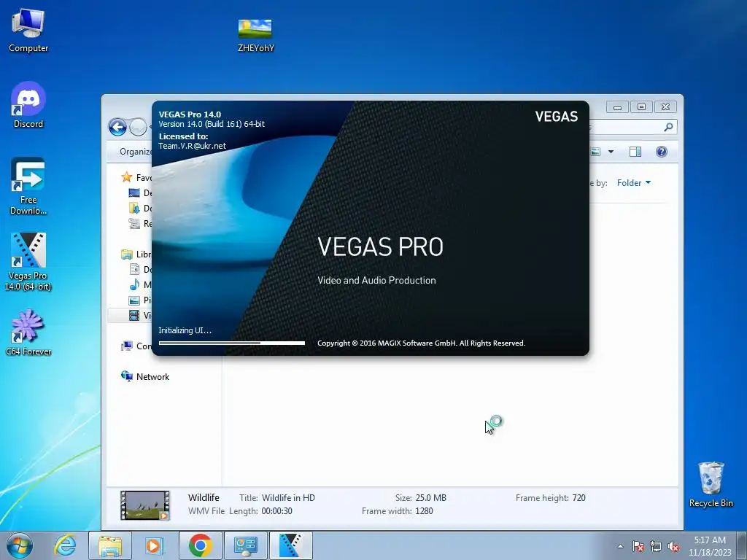Screen dimensions: 747x560
Task: Click the Size value 25.0 MB
Action: tap(430, 498)
